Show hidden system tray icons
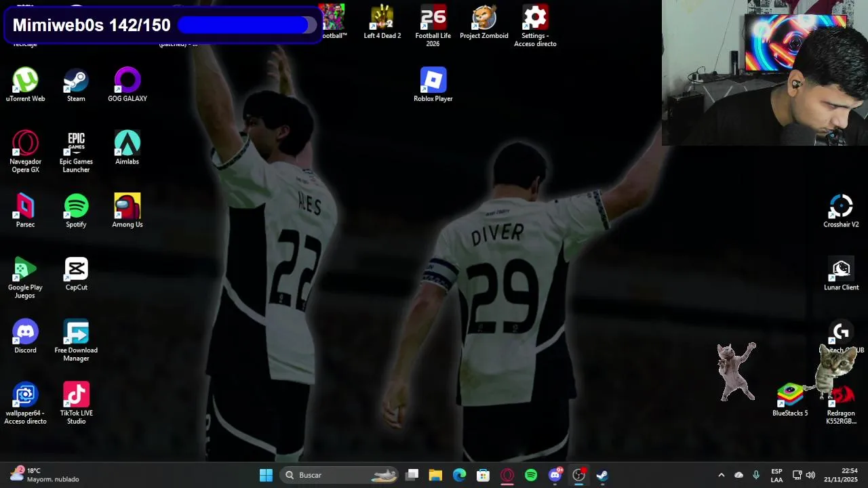Viewport: 868px width, 488px height. pos(721,475)
